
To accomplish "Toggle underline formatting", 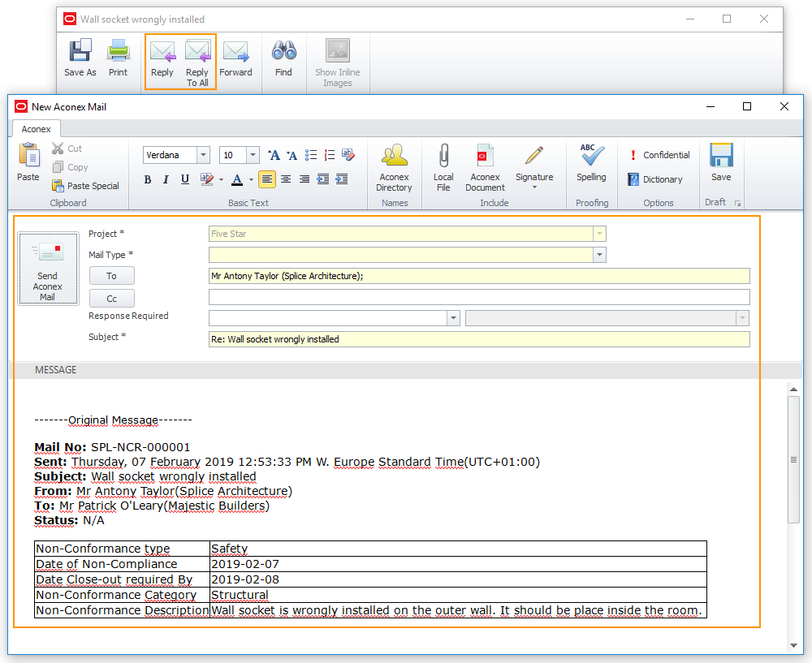I will click(x=185, y=179).
